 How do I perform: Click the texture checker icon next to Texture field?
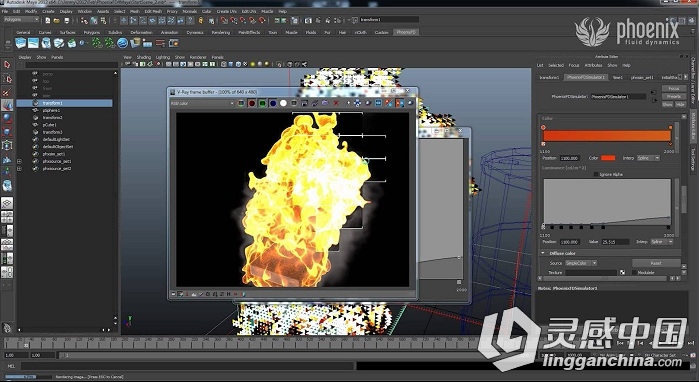(x=622, y=272)
